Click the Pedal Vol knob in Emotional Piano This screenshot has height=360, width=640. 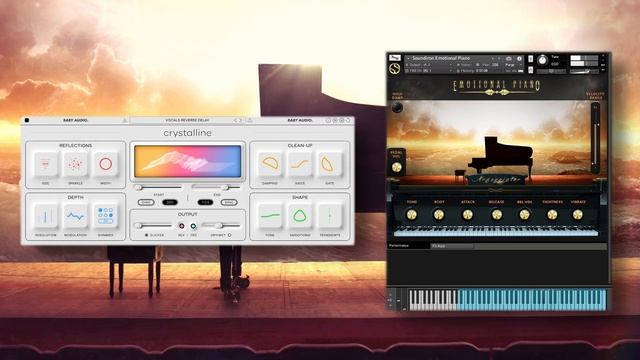click(x=396, y=167)
